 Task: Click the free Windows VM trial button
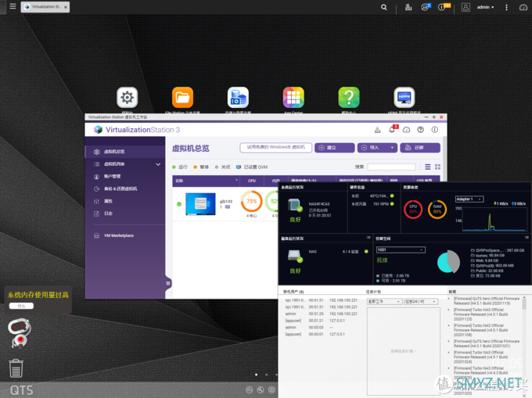[x=276, y=147]
